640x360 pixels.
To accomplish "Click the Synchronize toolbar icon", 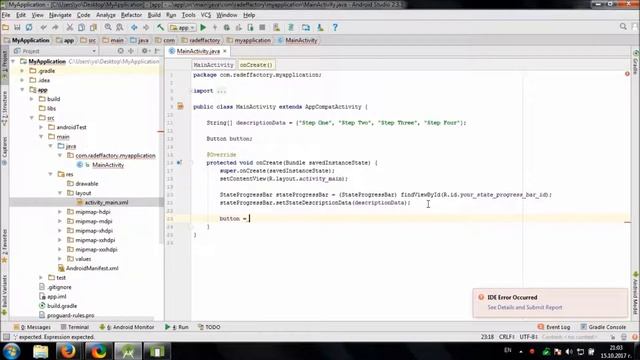I will pyautogui.click(x=29, y=27).
